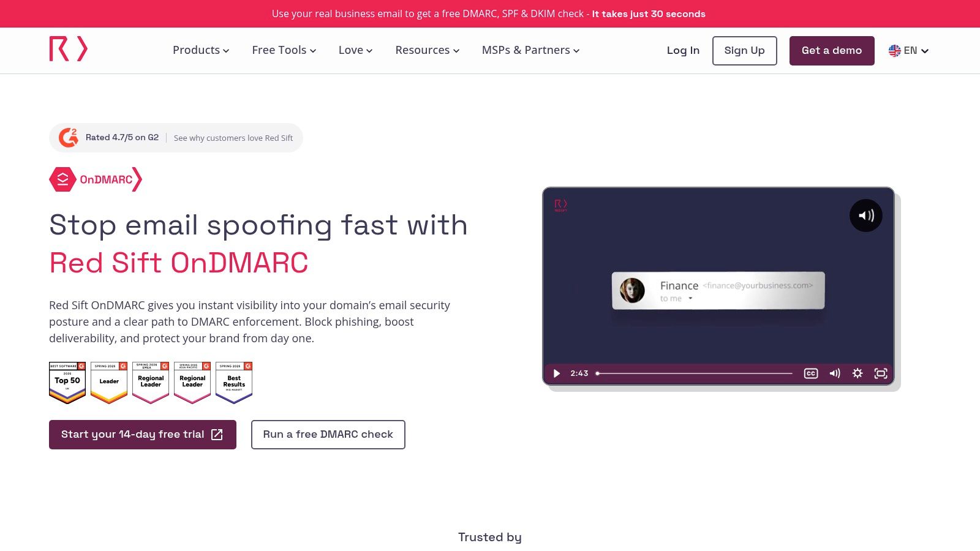Open the Love dropdown menu
980x551 pixels.
click(x=355, y=50)
